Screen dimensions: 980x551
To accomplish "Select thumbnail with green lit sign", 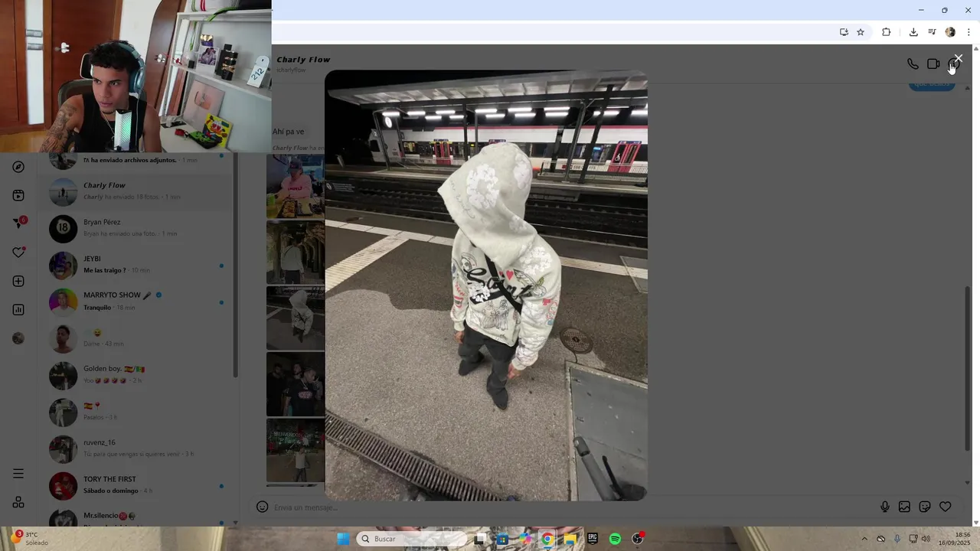I will (x=296, y=450).
